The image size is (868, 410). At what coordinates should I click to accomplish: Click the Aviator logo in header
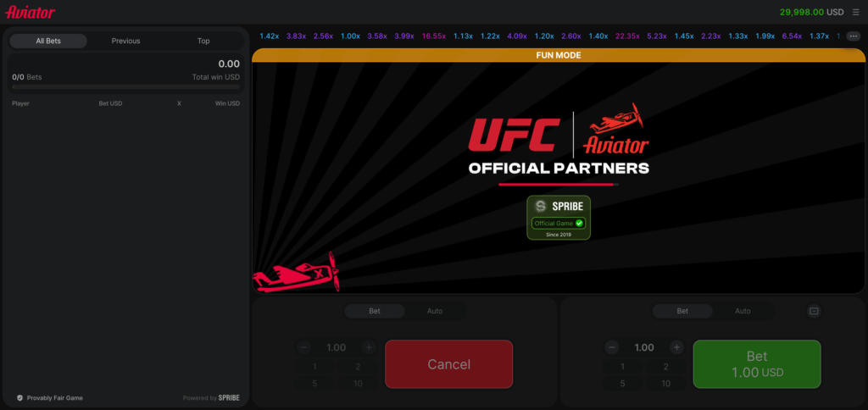(31, 12)
